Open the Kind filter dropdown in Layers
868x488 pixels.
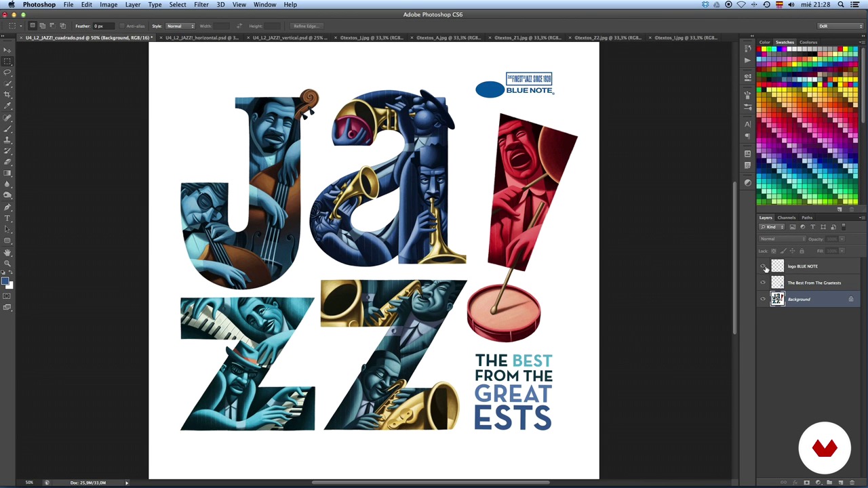coord(772,227)
